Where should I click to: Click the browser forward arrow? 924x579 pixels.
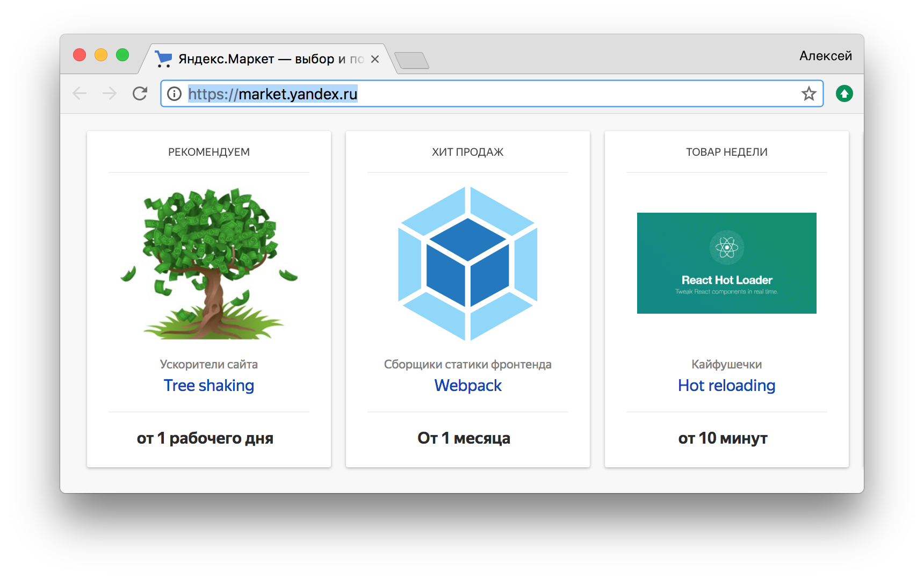click(x=110, y=93)
